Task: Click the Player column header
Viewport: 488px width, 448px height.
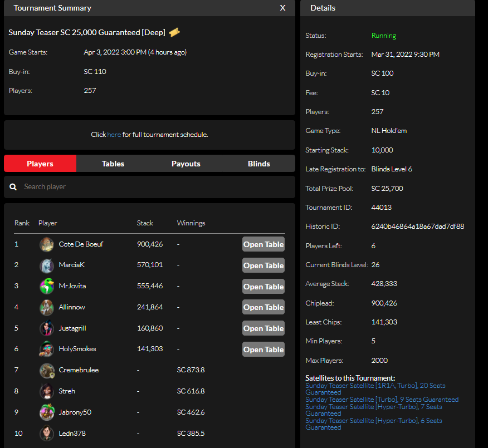Action: tap(47, 223)
